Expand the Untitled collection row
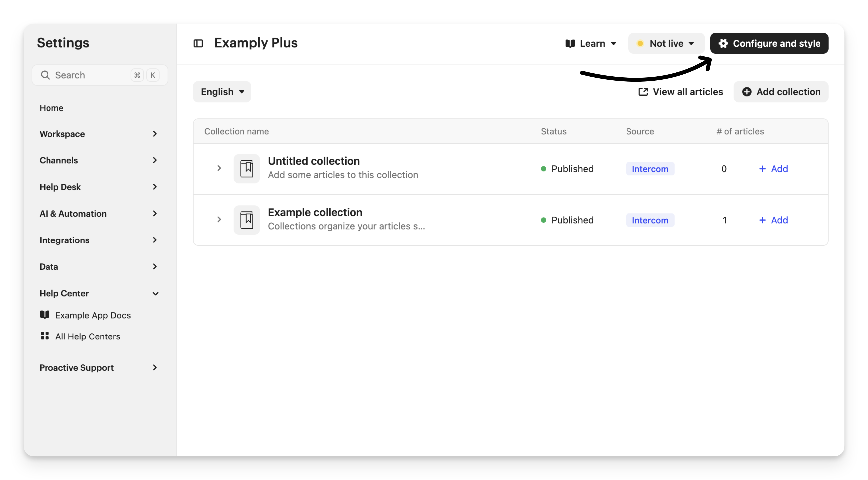This screenshot has height=480, width=868. tap(219, 168)
